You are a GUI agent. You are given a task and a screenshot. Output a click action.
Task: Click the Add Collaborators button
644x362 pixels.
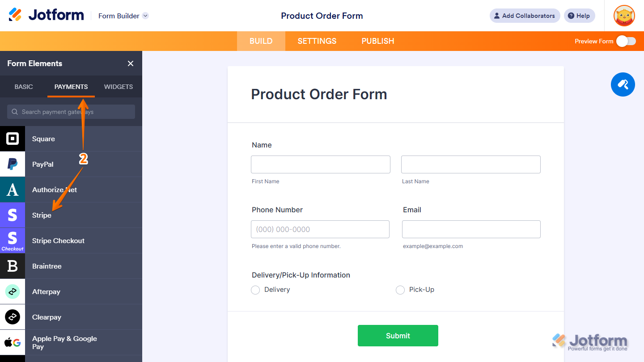[525, 16]
